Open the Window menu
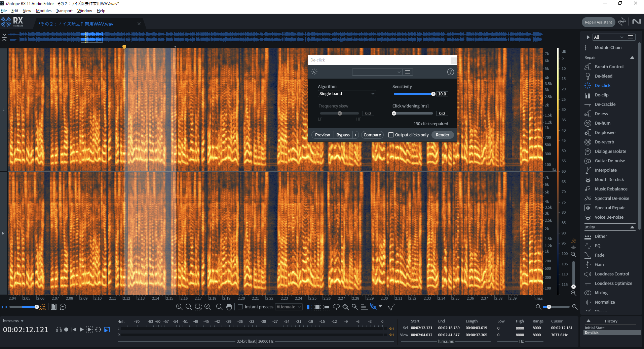The width and height of the screenshot is (644, 349). click(x=84, y=11)
